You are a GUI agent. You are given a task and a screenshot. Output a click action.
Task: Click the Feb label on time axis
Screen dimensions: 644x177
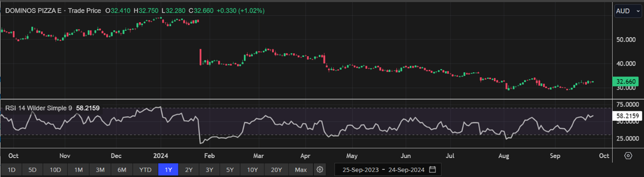pos(209,156)
